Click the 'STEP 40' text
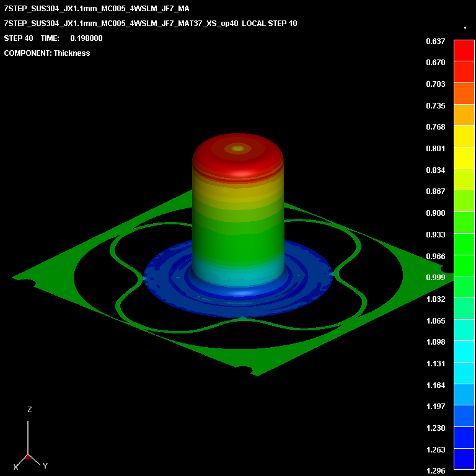This screenshot has height=476, width=476. 19,38
